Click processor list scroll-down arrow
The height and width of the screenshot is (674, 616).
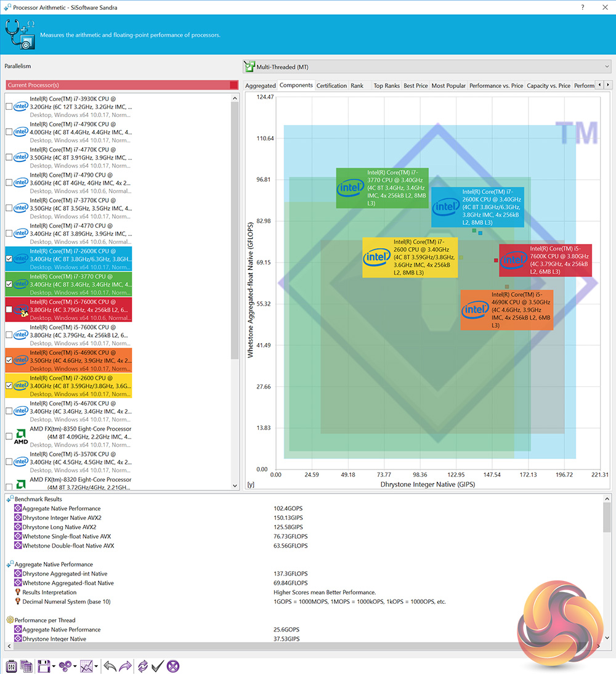coord(235,485)
